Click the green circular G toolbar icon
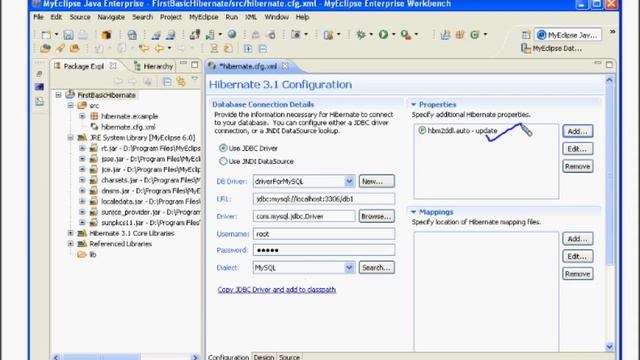This screenshot has height=360, width=640. coord(474,35)
